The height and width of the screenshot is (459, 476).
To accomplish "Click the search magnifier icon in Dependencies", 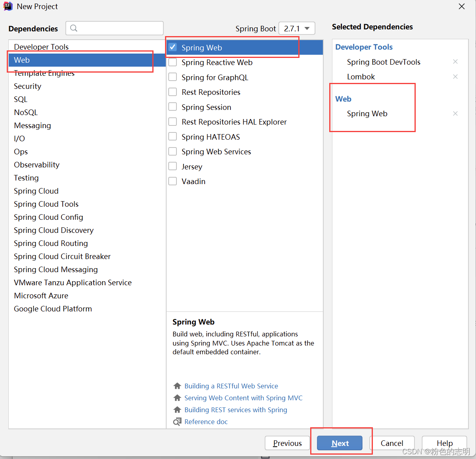I will [x=74, y=28].
